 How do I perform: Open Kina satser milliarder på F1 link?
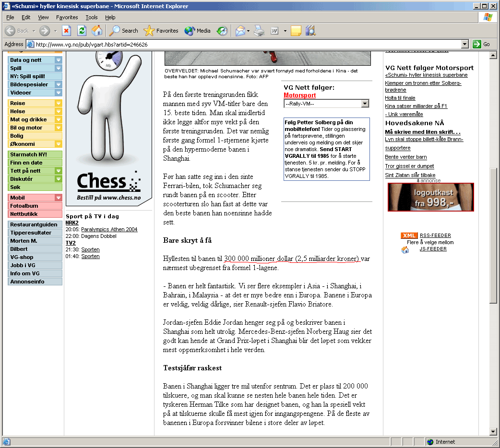(x=416, y=106)
